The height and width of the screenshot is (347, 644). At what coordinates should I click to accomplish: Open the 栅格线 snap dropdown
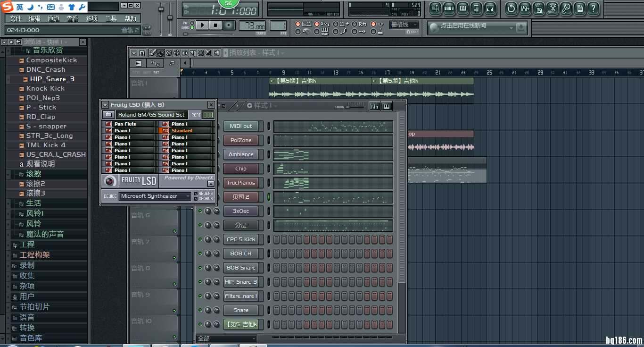click(404, 25)
